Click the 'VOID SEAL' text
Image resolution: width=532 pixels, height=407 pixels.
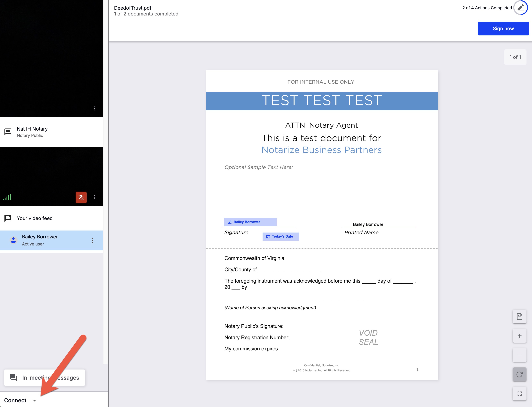[368, 338]
